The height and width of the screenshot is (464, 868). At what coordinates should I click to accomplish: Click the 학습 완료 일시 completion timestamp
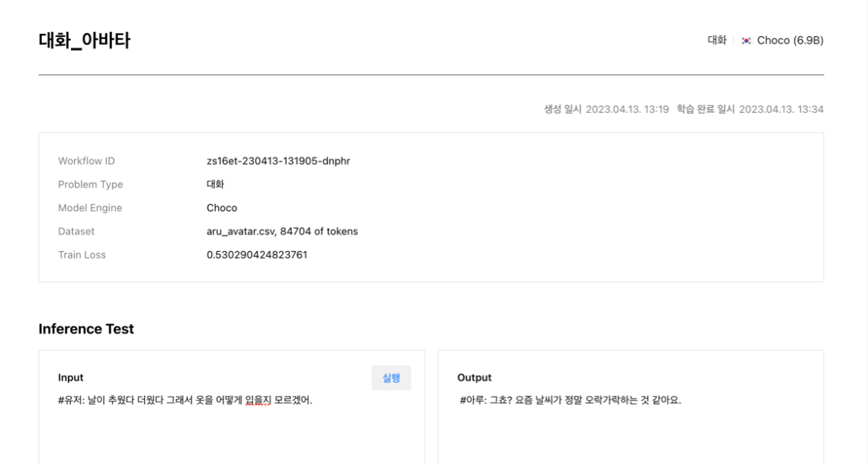coord(750,109)
